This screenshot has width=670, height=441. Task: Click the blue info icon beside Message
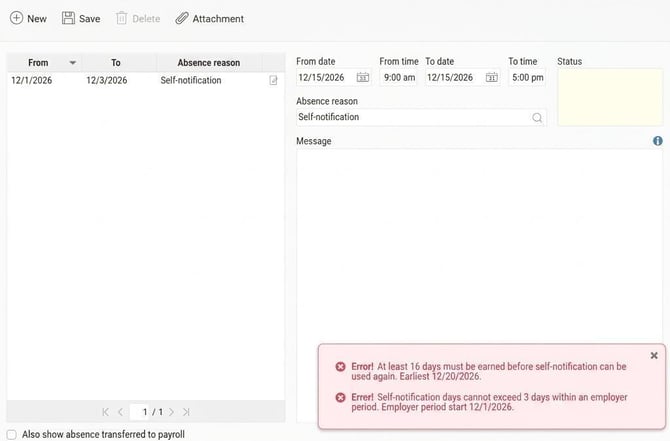pyautogui.click(x=658, y=141)
